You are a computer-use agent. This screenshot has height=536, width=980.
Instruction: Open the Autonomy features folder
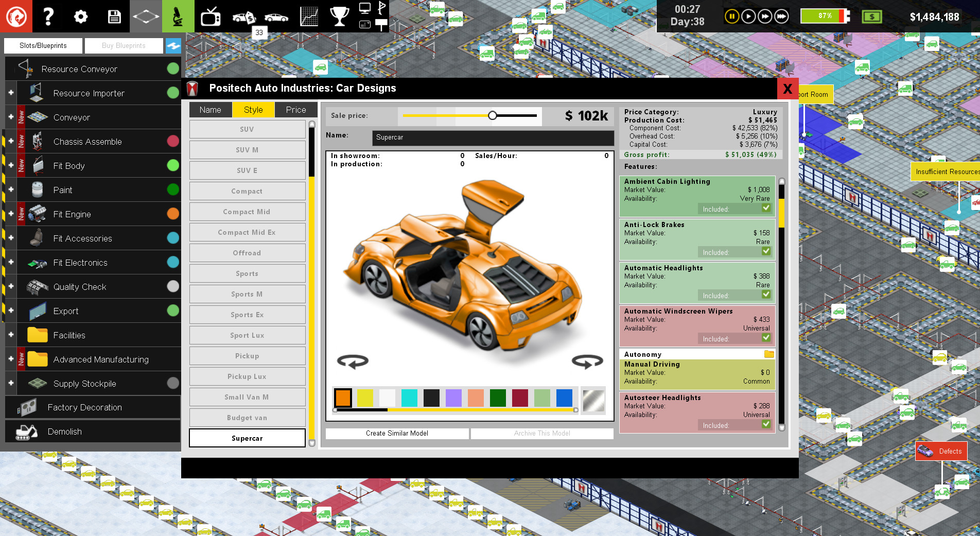tap(768, 354)
